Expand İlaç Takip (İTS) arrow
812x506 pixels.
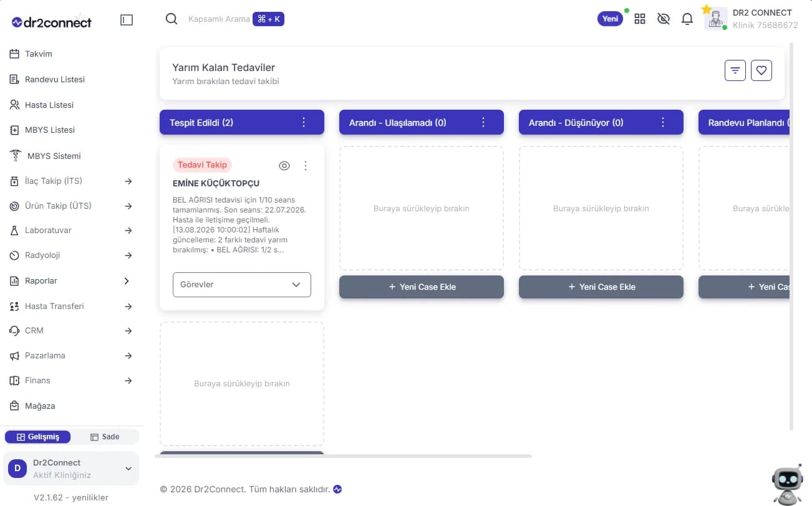[128, 181]
